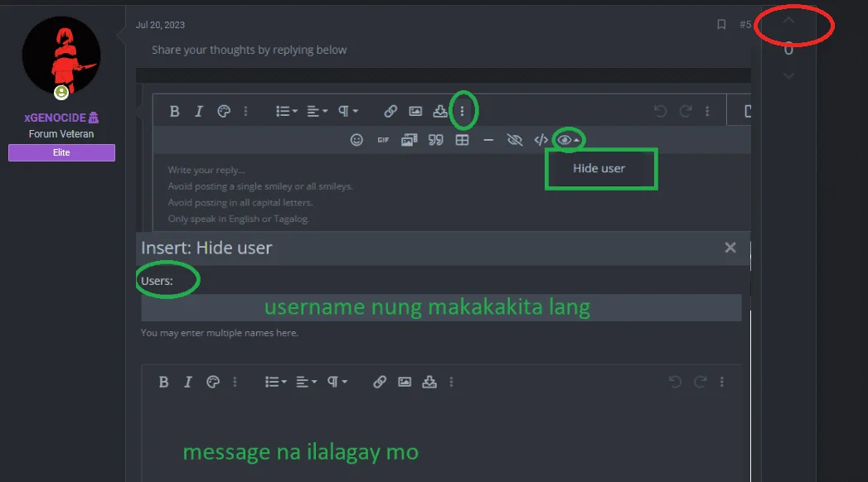Upvote the post with the up arrow
Screen dimensions: 868x482
pos(789,21)
